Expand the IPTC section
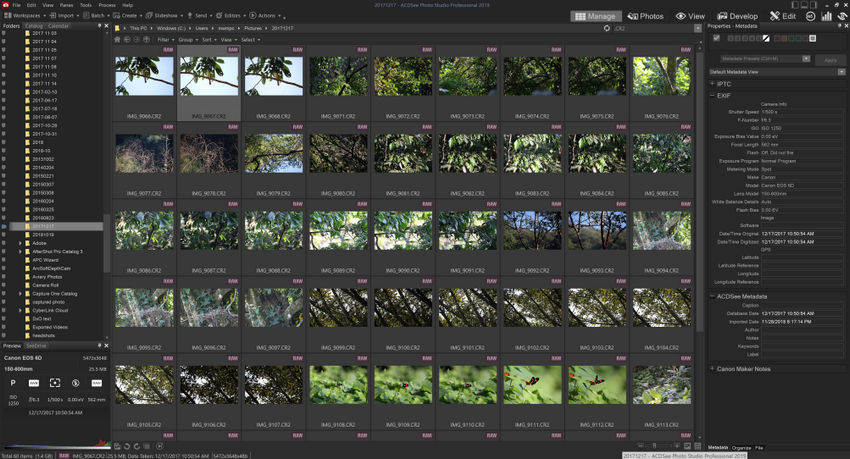The image size is (850, 459). point(712,84)
